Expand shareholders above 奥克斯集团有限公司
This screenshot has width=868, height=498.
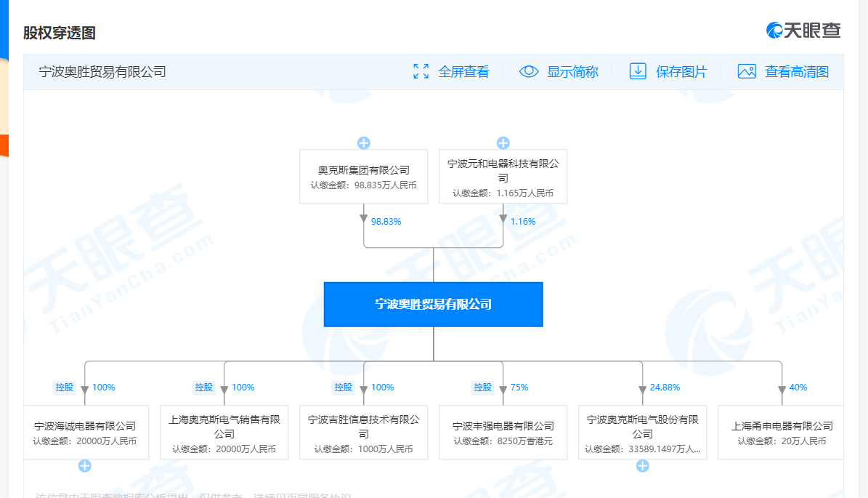pos(364,143)
